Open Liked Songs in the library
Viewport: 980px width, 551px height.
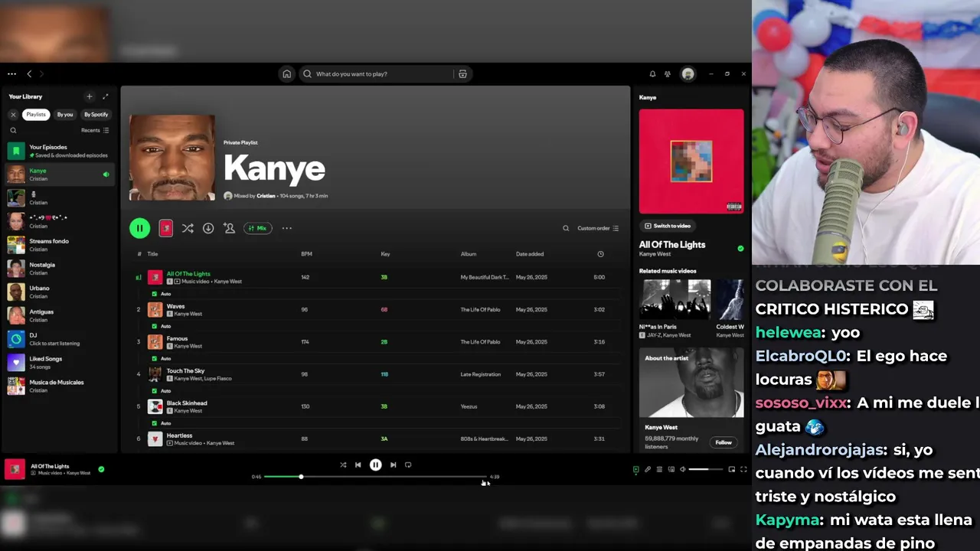59,363
